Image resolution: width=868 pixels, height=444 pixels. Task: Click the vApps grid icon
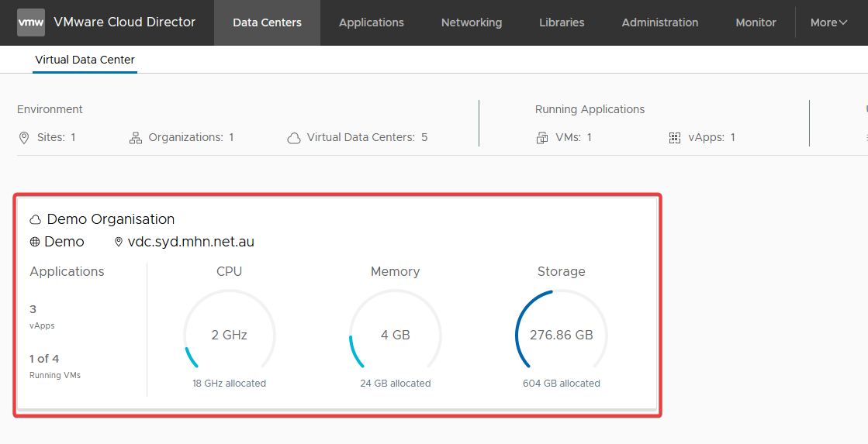pyautogui.click(x=675, y=138)
